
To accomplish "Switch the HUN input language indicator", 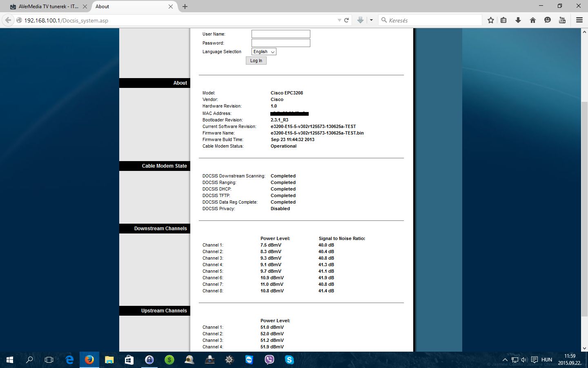I will [547, 360].
